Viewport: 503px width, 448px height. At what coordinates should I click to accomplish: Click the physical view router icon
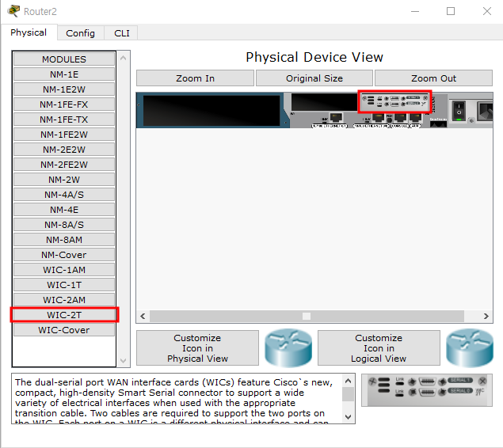pyautogui.click(x=288, y=347)
